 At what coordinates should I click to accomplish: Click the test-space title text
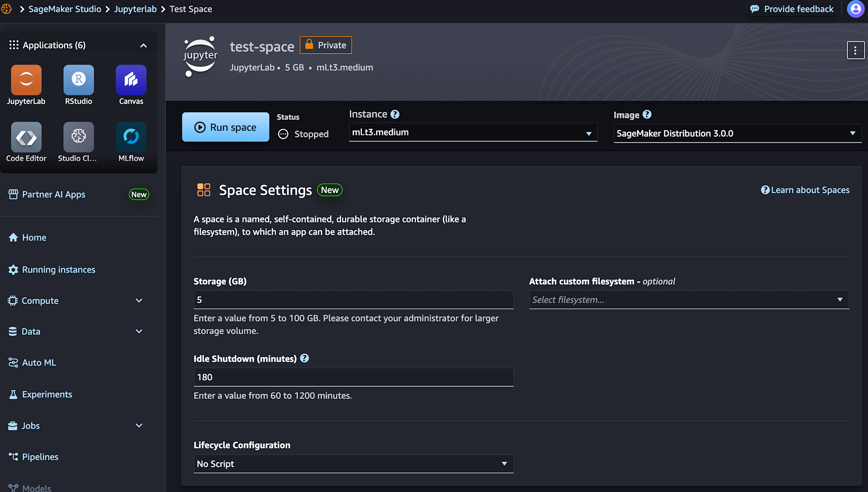tap(262, 46)
